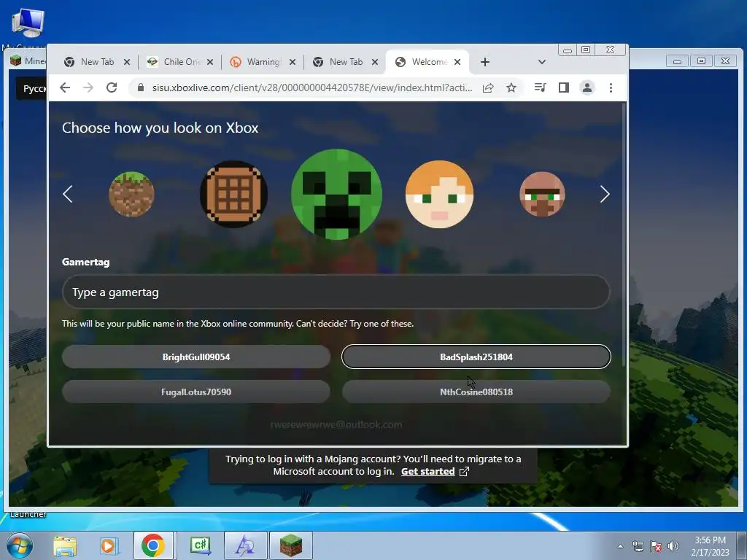Show previous avatars with left arrow
Screen dimensions: 747x560
click(68, 194)
